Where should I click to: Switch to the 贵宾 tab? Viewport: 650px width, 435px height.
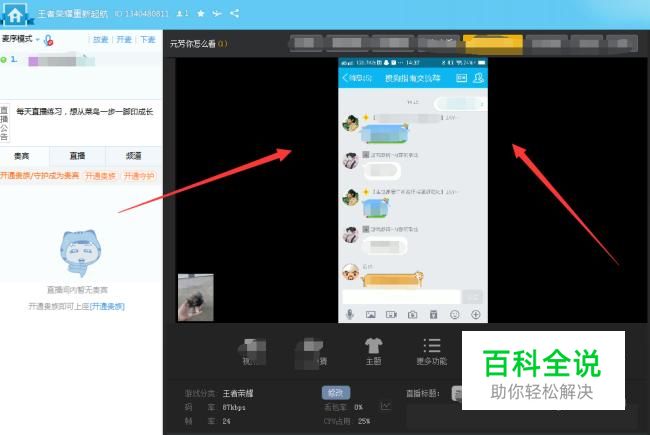pos(22,156)
